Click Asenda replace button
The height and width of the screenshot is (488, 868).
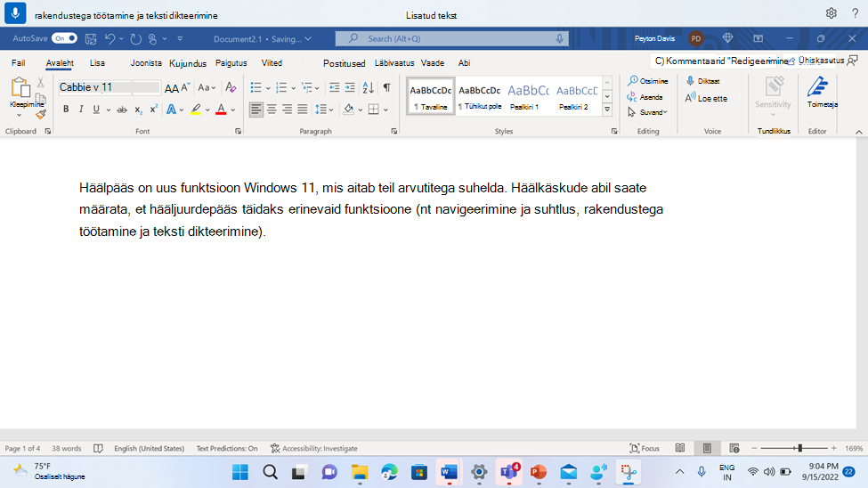(645, 97)
